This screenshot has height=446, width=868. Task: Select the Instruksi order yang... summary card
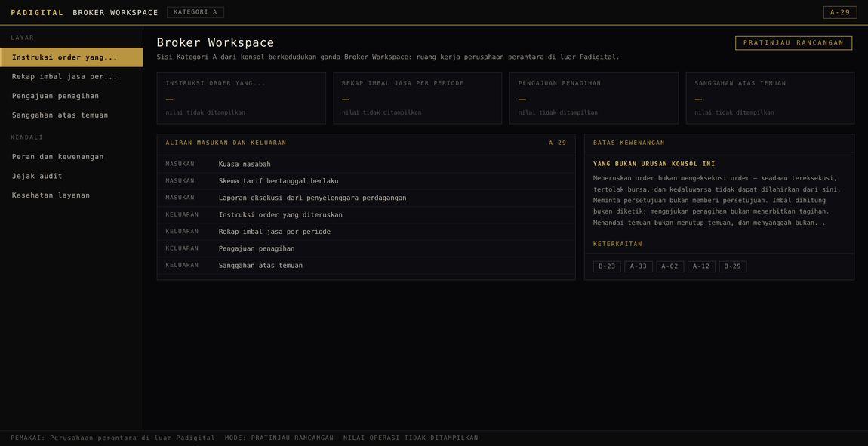[242, 98]
